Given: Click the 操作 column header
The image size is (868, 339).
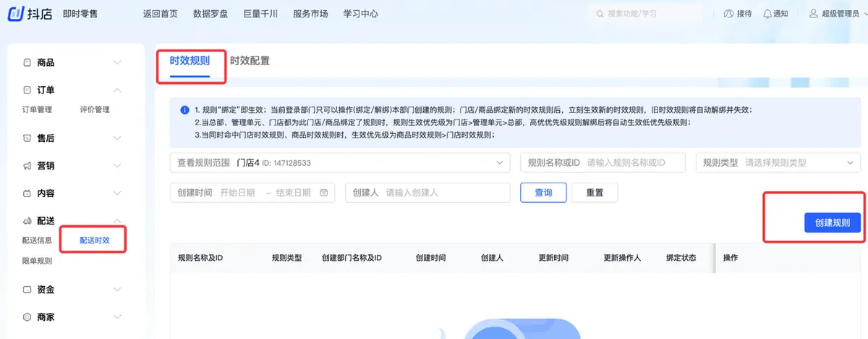Looking at the screenshot, I should click(x=731, y=258).
